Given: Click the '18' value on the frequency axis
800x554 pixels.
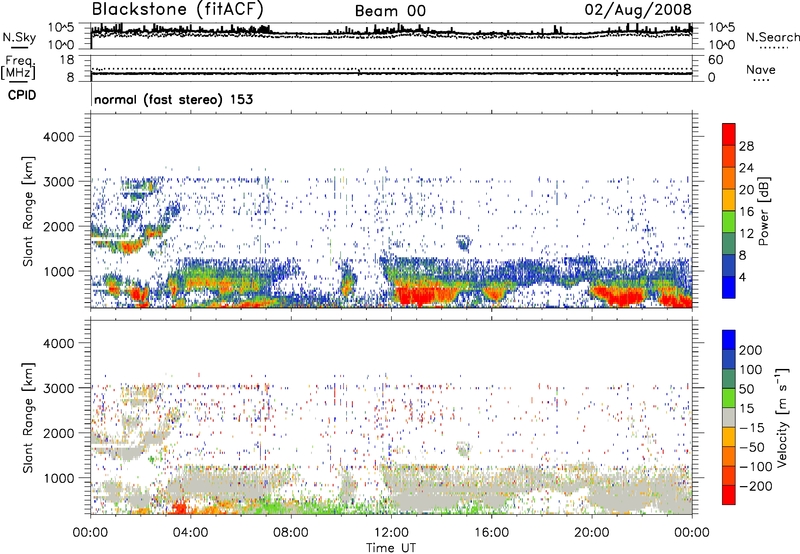Looking at the screenshot, I should (x=67, y=59).
